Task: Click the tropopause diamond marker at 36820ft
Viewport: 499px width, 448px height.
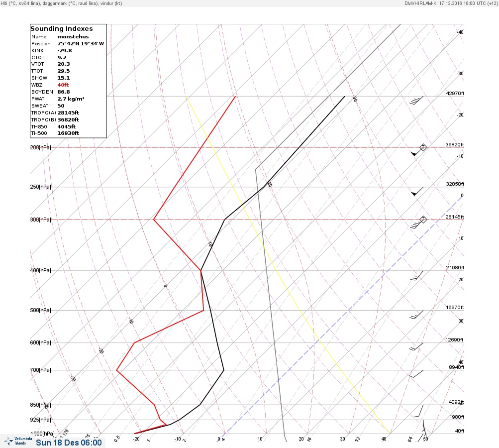Action: coord(423,147)
